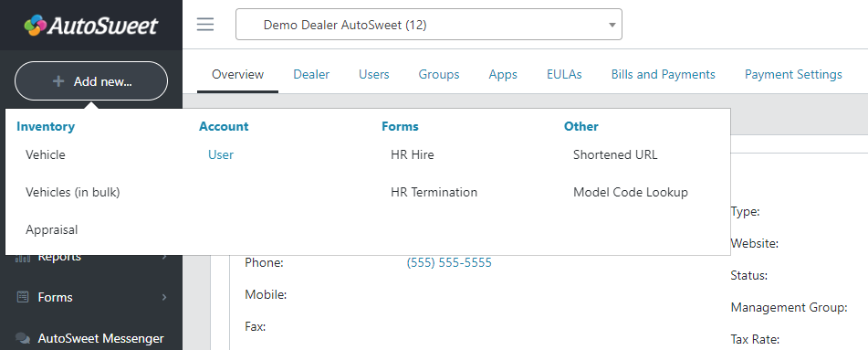The image size is (868, 350).
Task: Switch to Bills and Payments tab
Action: [x=664, y=74]
